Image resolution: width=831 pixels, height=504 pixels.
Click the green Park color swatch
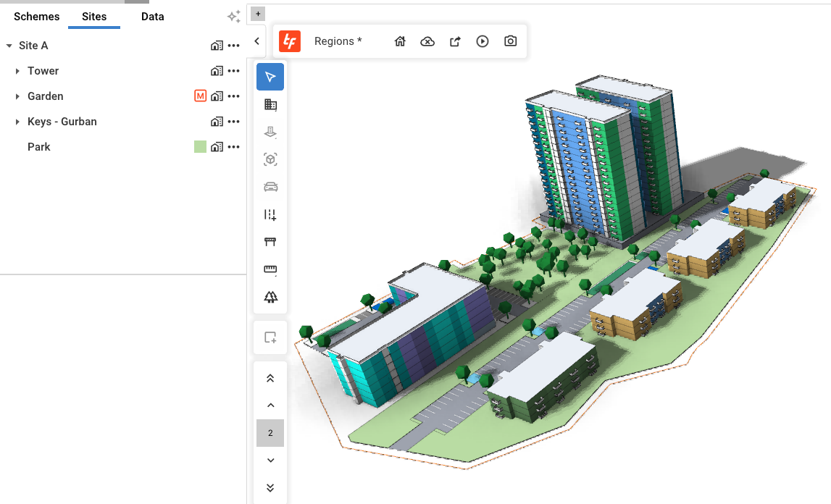pyautogui.click(x=201, y=147)
